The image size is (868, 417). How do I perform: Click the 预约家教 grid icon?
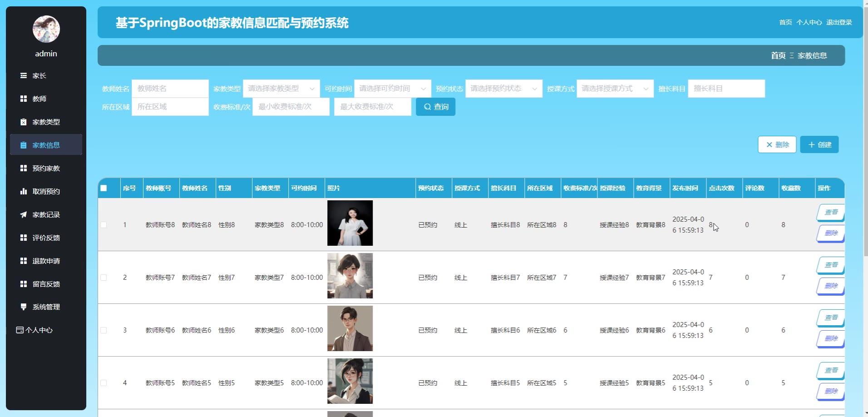24,168
